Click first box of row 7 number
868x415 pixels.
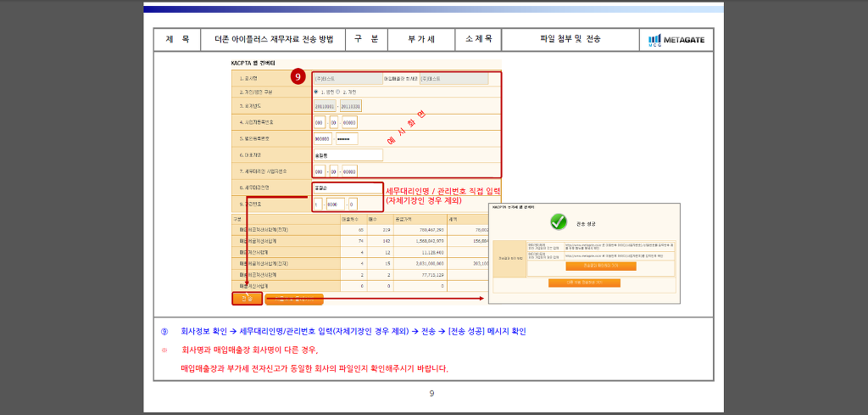click(x=320, y=171)
